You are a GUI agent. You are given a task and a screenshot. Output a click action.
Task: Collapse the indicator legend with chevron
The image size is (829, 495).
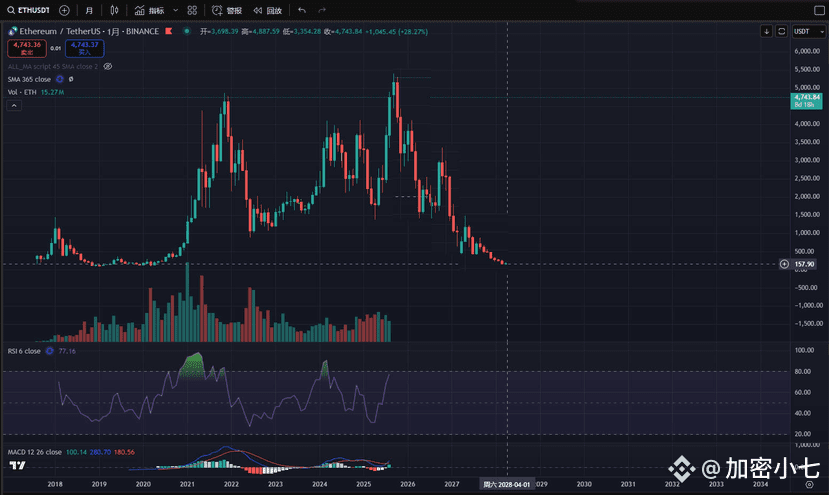click(14, 106)
